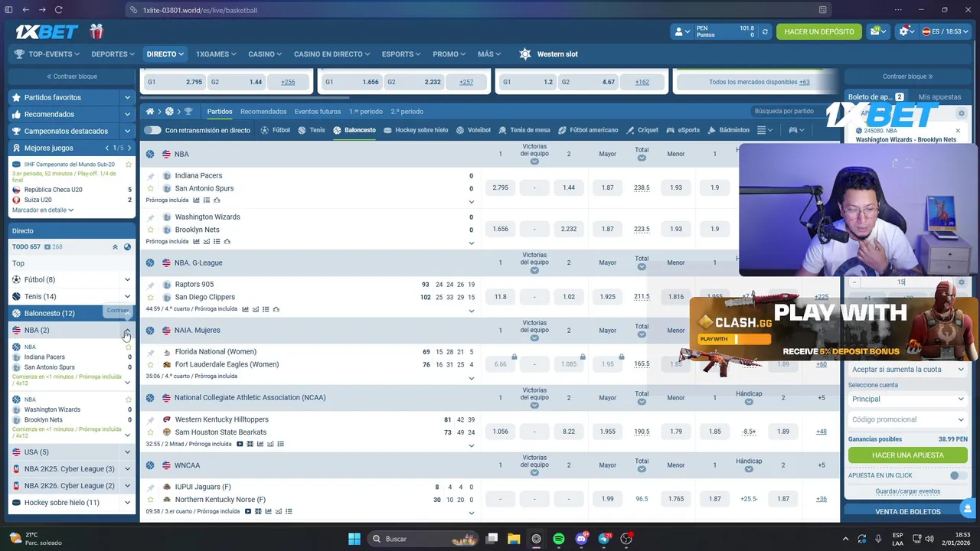980x551 pixels.
Task: Pin the Raptors 905 match
Action: coord(150,285)
